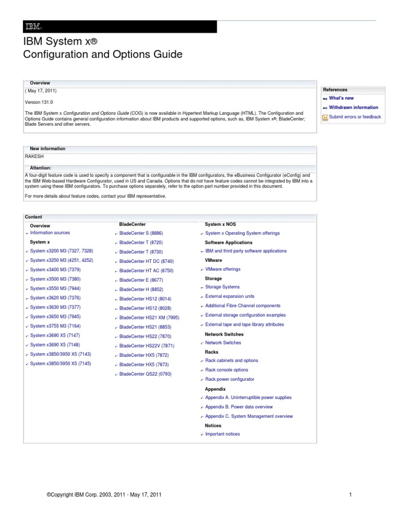
Task: Open Withdrawn information link
Action: [x=353, y=107]
